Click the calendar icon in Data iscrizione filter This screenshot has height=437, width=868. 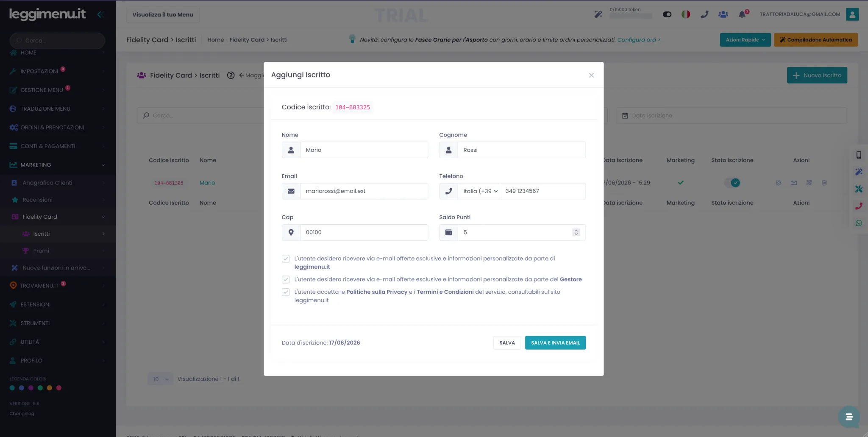[x=624, y=116]
